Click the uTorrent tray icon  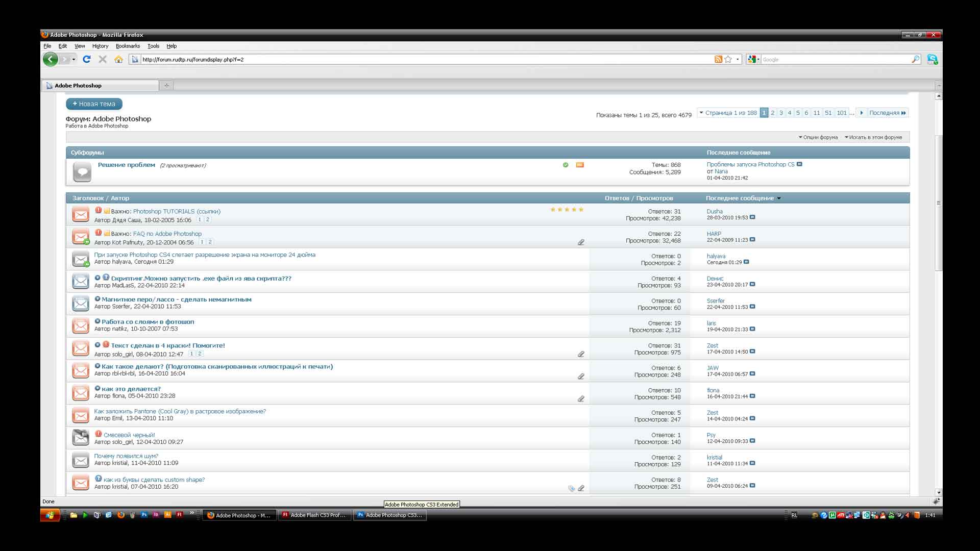(x=832, y=515)
